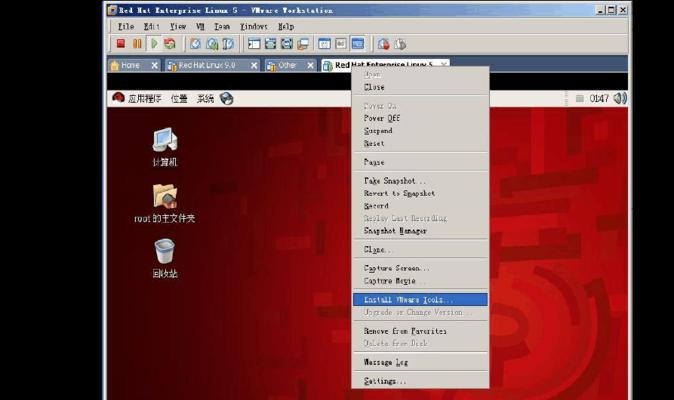Toggle the sidebar with the toolbar icon
Image resolution: width=674 pixels, height=400 pixels.
pyautogui.click(x=254, y=43)
